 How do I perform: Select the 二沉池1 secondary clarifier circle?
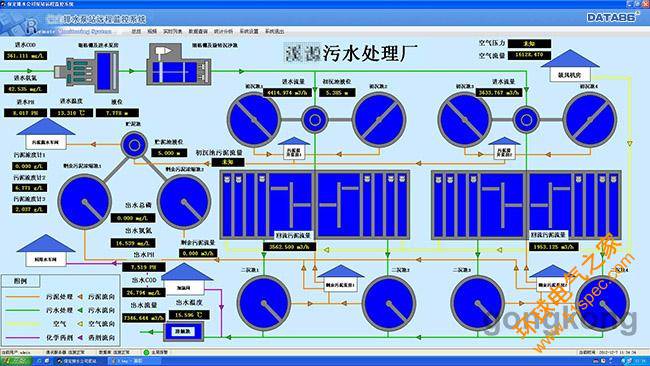click(x=264, y=303)
